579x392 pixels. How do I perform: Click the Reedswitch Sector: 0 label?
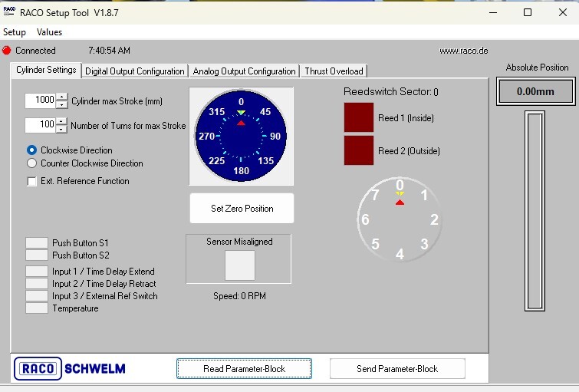[x=391, y=91]
